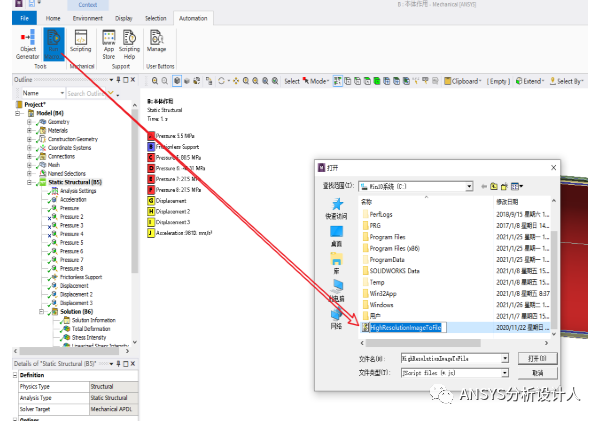
Task: Open the Name filter dropdown in Outline
Action: pyautogui.click(x=62, y=93)
